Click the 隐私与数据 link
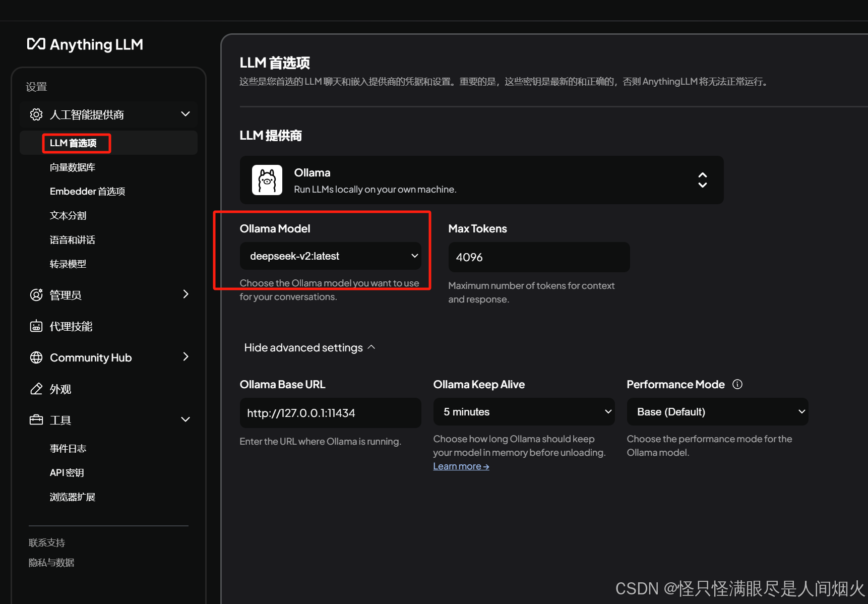Image resolution: width=868 pixels, height=604 pixels. point(51,563)
